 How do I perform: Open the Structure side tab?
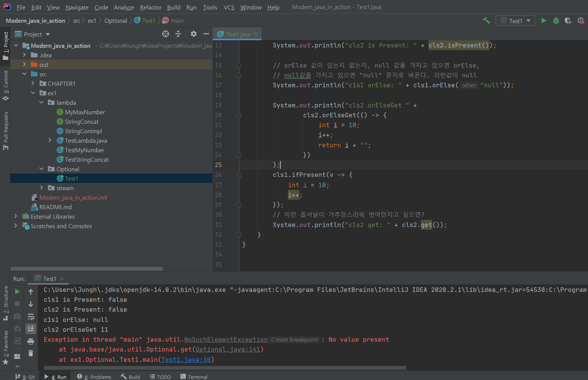coord(5,303)
